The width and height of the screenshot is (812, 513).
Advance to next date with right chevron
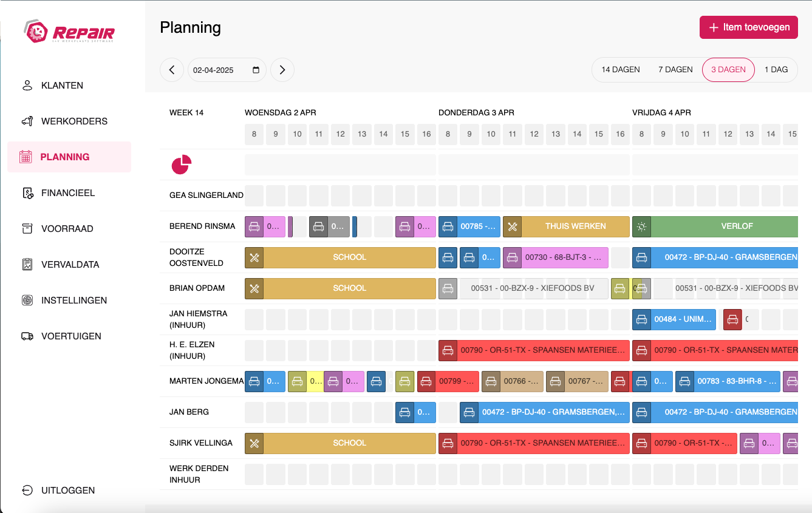coord(282,70)
